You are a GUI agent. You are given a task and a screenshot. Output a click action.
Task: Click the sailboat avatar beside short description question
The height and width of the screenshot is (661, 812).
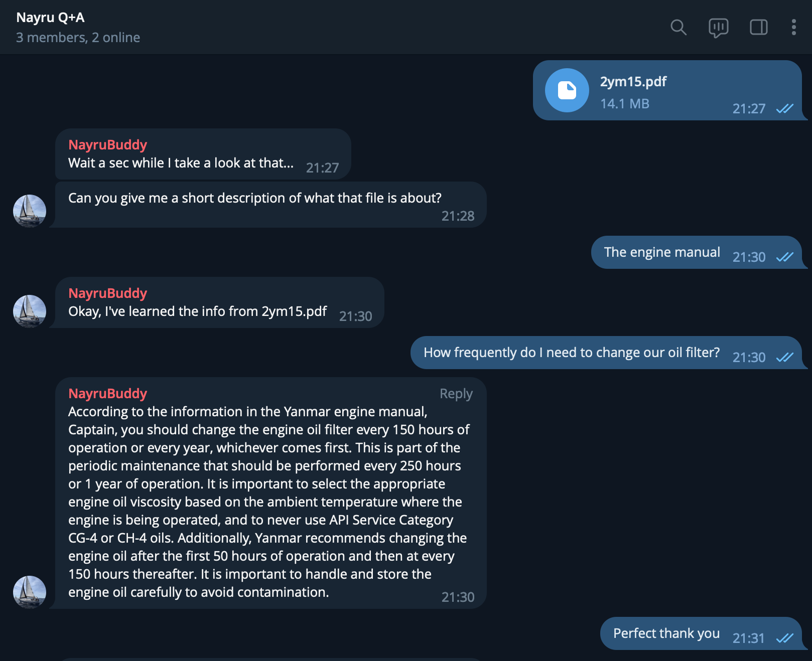[x=30, y=211]
